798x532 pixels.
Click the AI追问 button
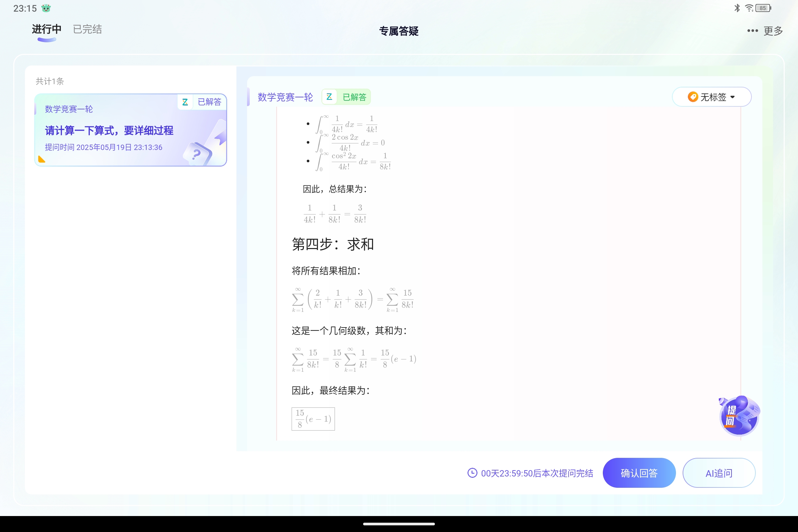pos(718,473)
